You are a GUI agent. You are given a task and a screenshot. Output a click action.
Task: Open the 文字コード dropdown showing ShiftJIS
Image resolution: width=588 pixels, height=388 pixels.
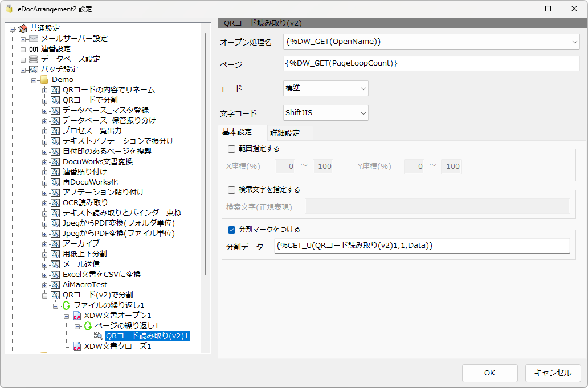(x=326, y=113)
